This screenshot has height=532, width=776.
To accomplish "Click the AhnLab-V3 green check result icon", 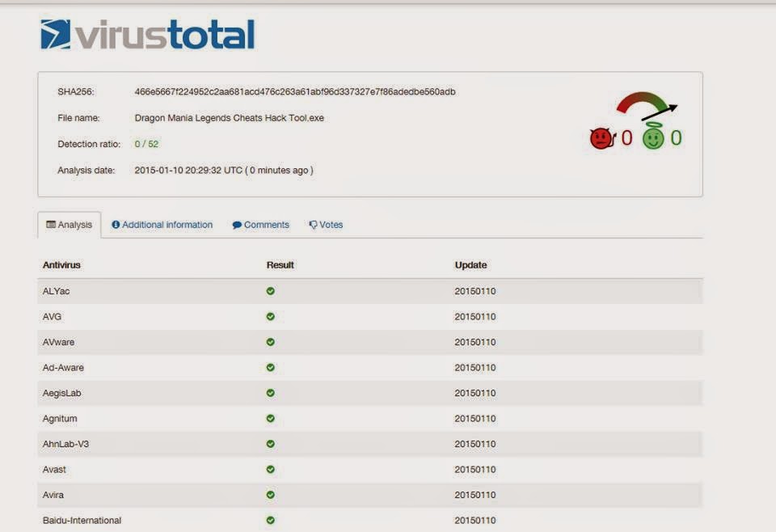I will pos(270,444).
